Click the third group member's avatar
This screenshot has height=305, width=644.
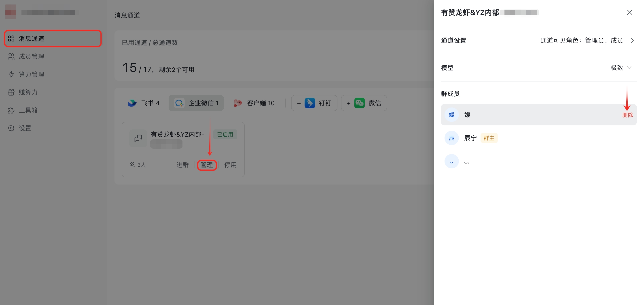tap(451, 161)
